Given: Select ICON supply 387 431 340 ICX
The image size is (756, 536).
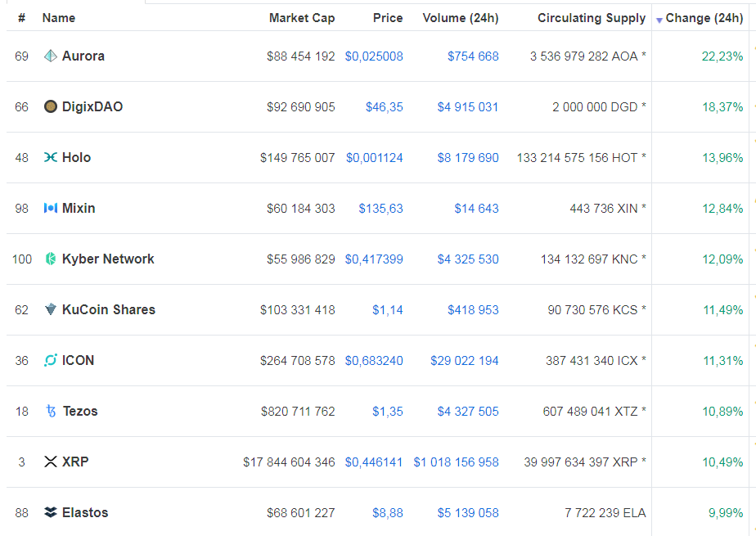Looking at the screenshot, I should [592, 361].
